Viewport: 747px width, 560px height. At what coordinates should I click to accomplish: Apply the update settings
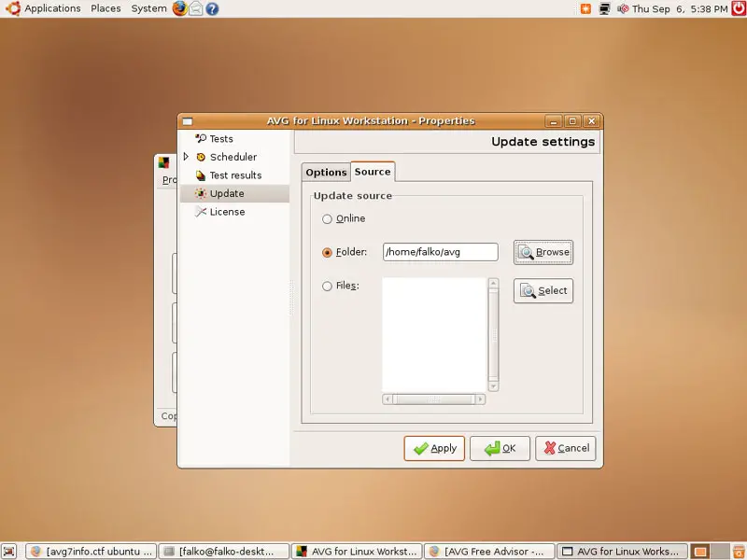[x=434, y=449]
